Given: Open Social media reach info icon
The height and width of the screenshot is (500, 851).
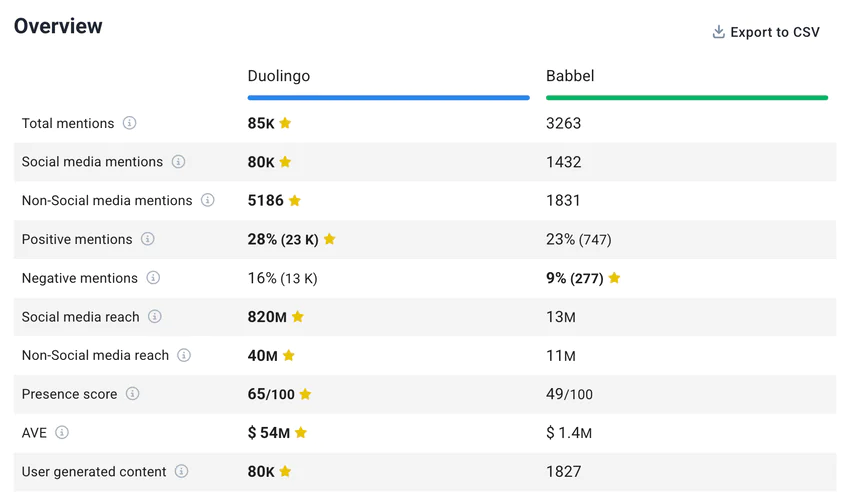Looking at the screenshot, I should click(x=155, y=317).
